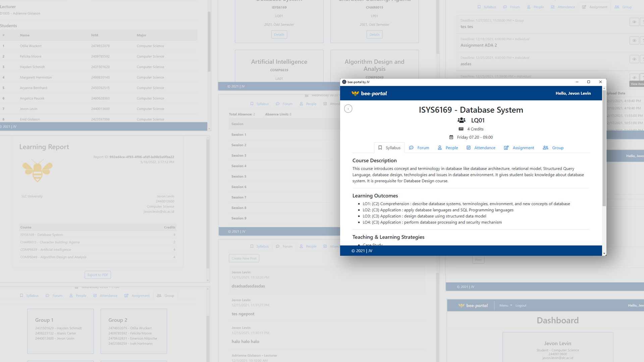Open the Group 2 card
Viewport: 644px width, 362px height.
(x=134, y=331)
